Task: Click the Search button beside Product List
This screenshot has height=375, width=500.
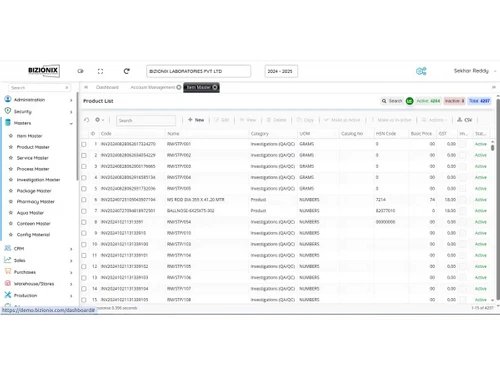Action: 392,101
